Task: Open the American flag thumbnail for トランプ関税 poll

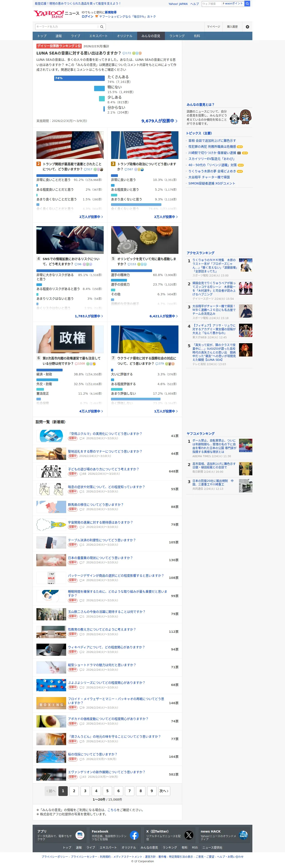Action: (x=70, y=145)
